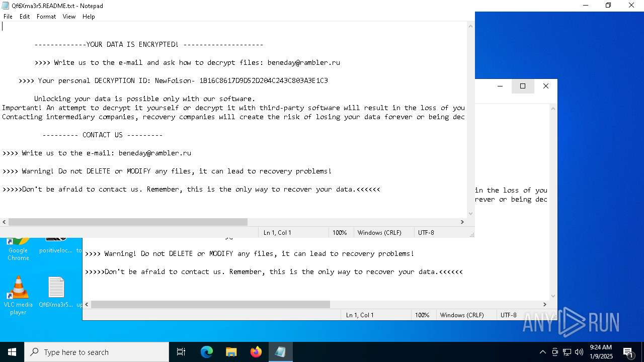The height and width of the screenshot is (362, 644).
Task: Click front Notepad 'UTF-8' encoding status
Action: coord(426,232)
